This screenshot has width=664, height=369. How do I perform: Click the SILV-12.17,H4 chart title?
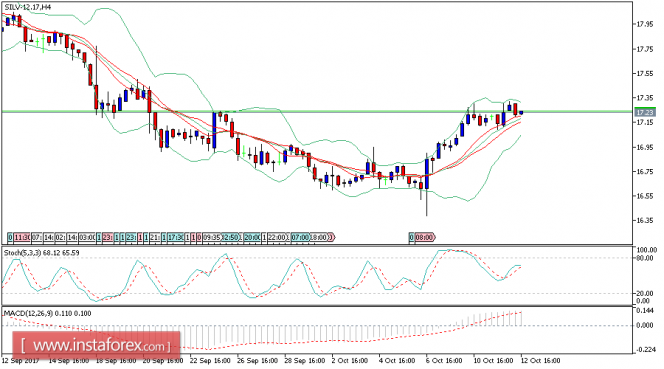click(28, 7)
